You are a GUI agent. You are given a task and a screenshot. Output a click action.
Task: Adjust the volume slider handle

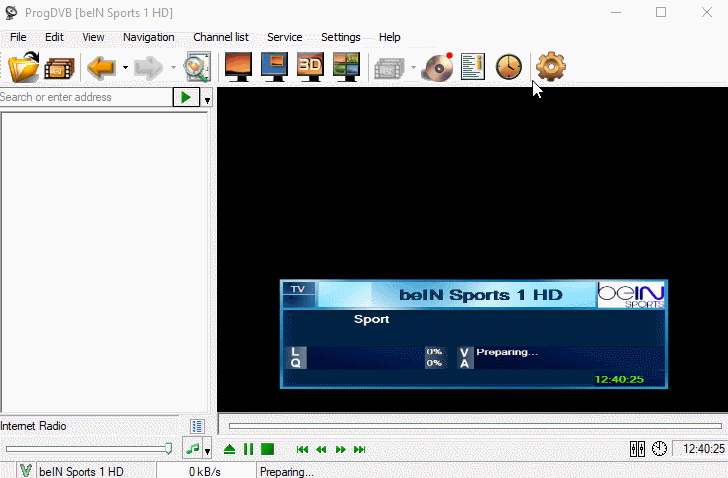pyautogui.click(x=169, y=449)
